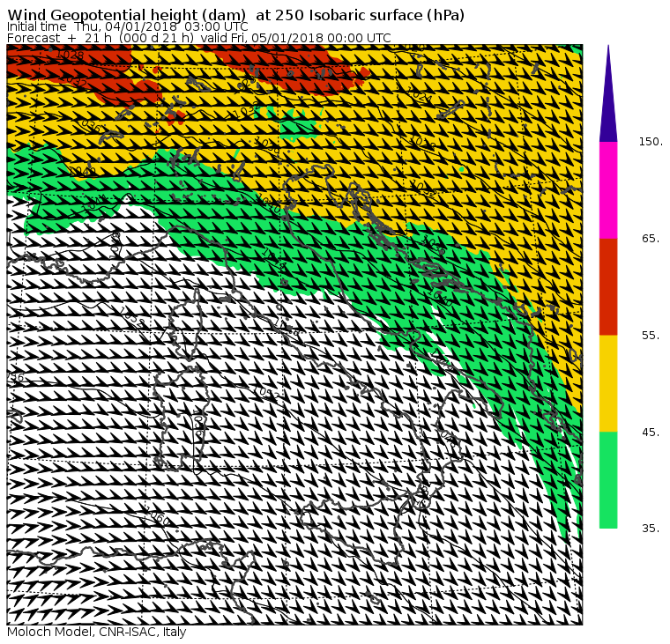The image size is (670, 644).
Task: Click the '1060' contour label on the map
Action: (x=157, y=518)
